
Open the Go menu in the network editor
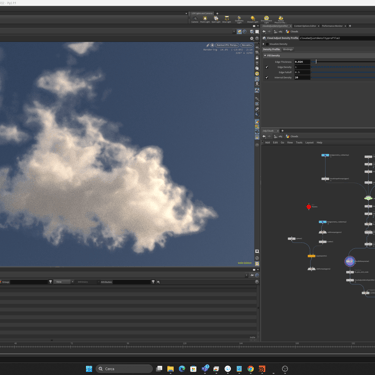click(282, 142)
